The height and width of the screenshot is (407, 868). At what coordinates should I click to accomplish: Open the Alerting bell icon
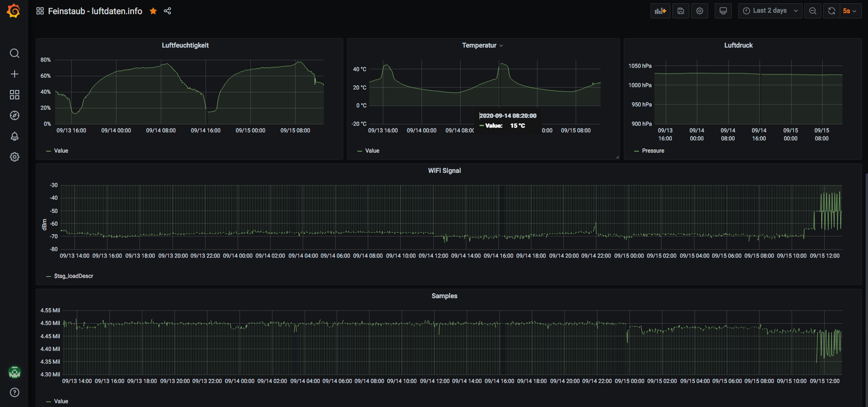point(15,136)
